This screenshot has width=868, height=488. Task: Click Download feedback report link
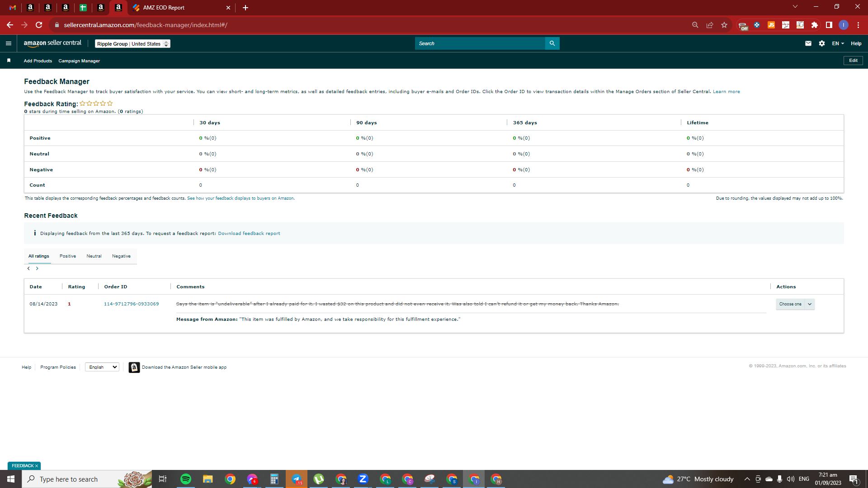(x=249, y=234)
